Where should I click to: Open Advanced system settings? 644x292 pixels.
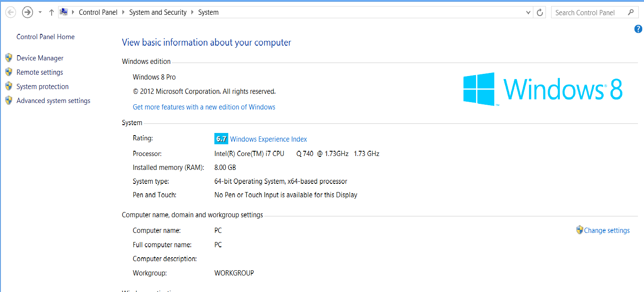coord(53,101)
